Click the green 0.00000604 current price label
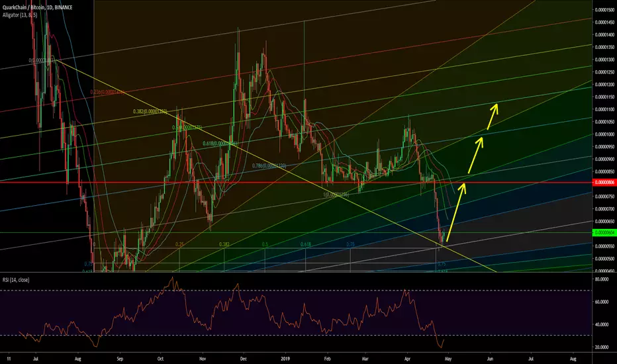Screen dimensions: 617x364 (604, 233)
